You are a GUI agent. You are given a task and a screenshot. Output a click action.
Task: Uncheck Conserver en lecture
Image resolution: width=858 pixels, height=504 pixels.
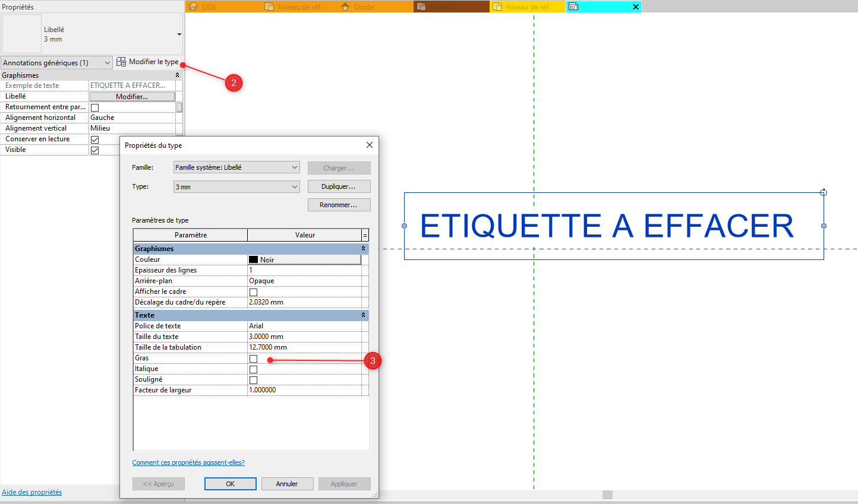click(94, 140)
